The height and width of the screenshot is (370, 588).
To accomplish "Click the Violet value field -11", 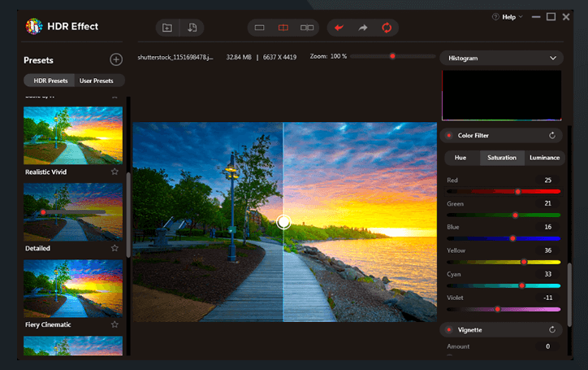I will tap(548, 298).
